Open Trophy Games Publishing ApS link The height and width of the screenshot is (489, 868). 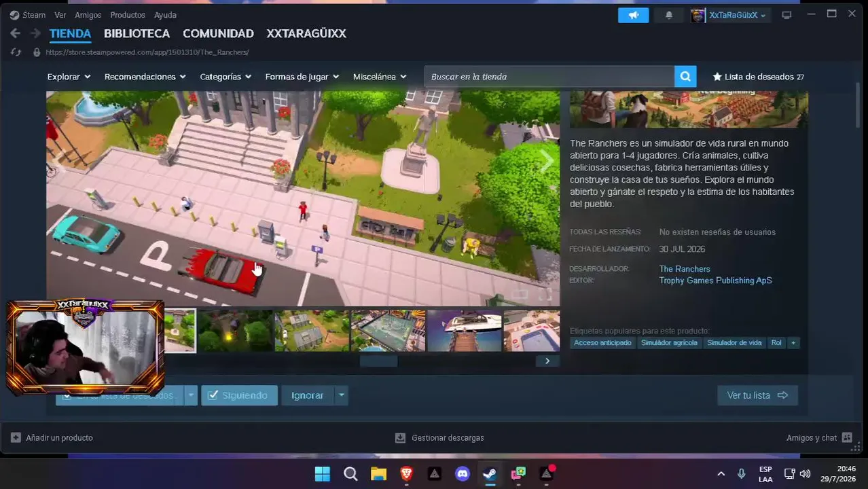tap(715, 280)
